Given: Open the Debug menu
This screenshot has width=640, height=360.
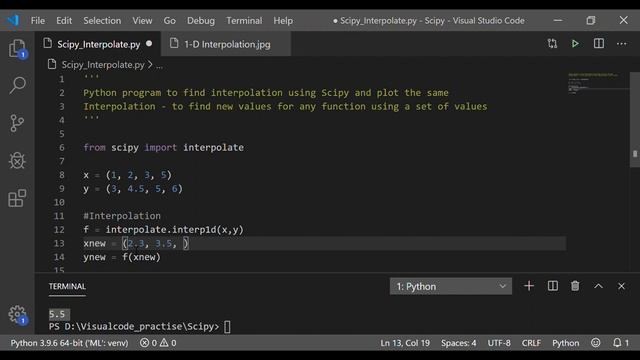Looking at the screenshot, I should coord(201,20).
